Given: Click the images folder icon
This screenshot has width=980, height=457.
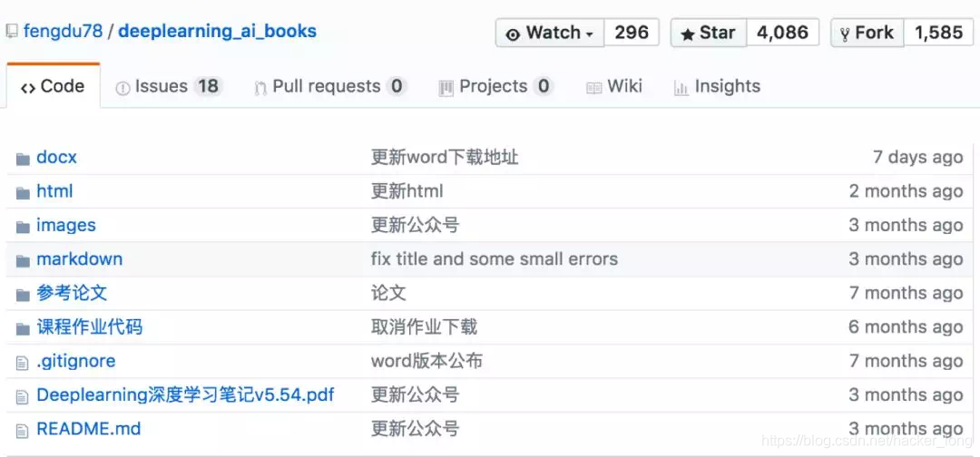Looking at the screenshot, I should [x=23, y=226].
